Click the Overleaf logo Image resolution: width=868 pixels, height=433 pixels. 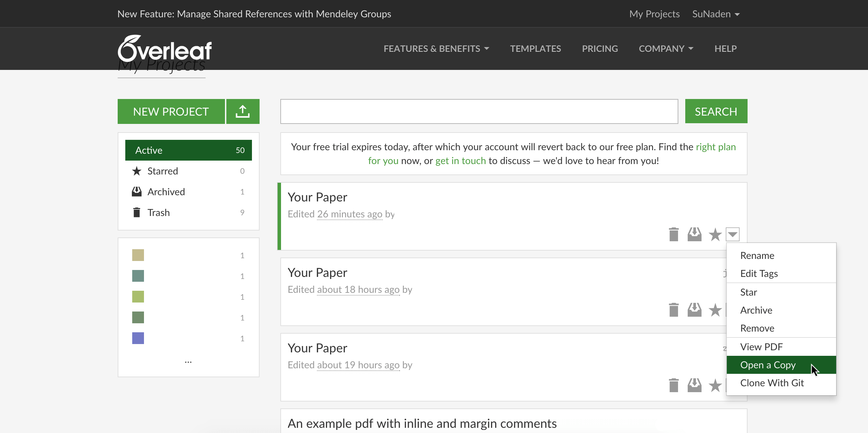[x=165, y=49]
